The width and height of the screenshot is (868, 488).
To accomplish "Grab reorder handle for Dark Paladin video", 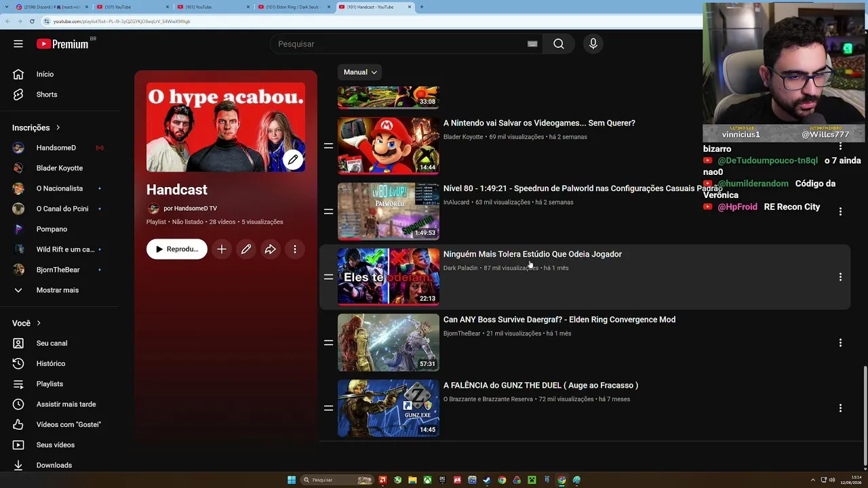I will (328, 277).
